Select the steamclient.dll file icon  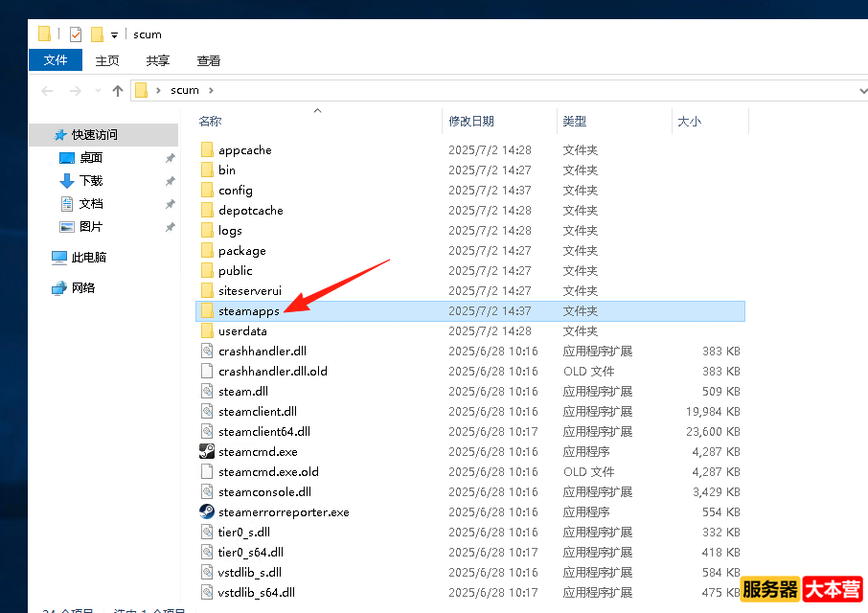[207, 411]
